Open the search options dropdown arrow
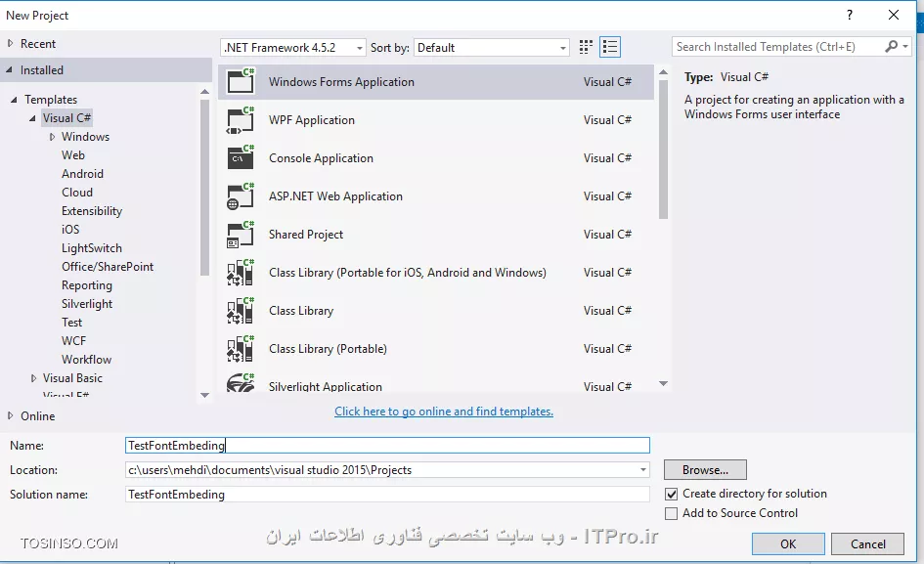 point(905,47)
